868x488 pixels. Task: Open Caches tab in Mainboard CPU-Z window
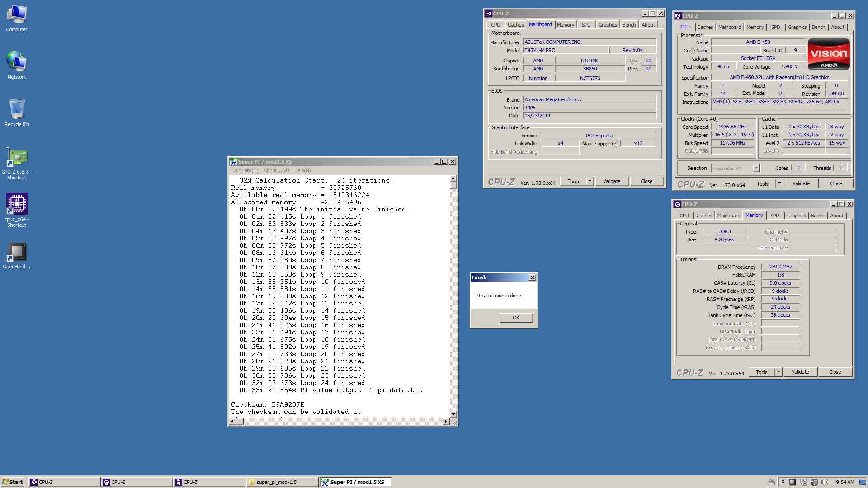point(515,25)
